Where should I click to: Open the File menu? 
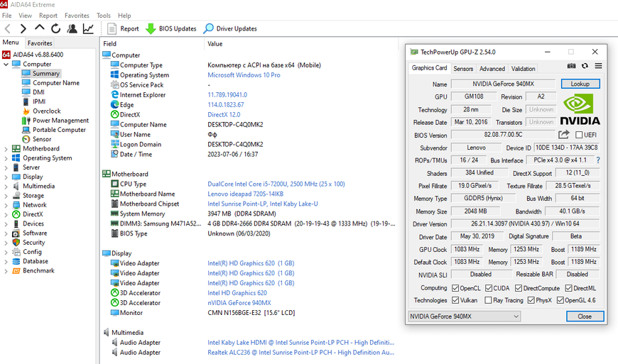click(x=6, y=16)
